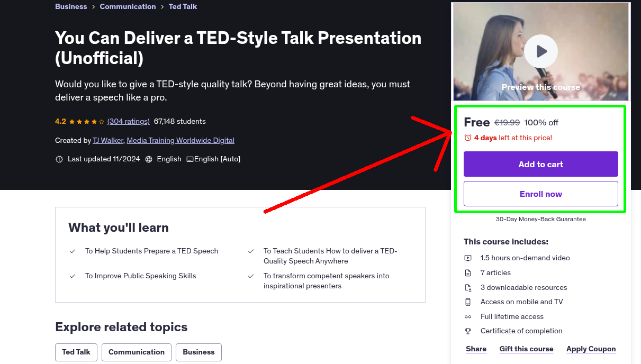Click the star rating icons

[x=87, y=122]
